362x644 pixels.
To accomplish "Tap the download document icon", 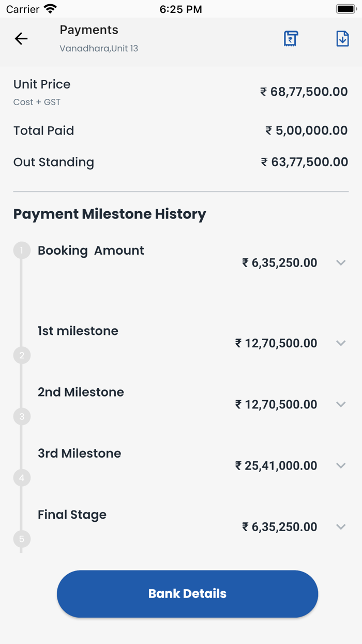I will [342, 38].
